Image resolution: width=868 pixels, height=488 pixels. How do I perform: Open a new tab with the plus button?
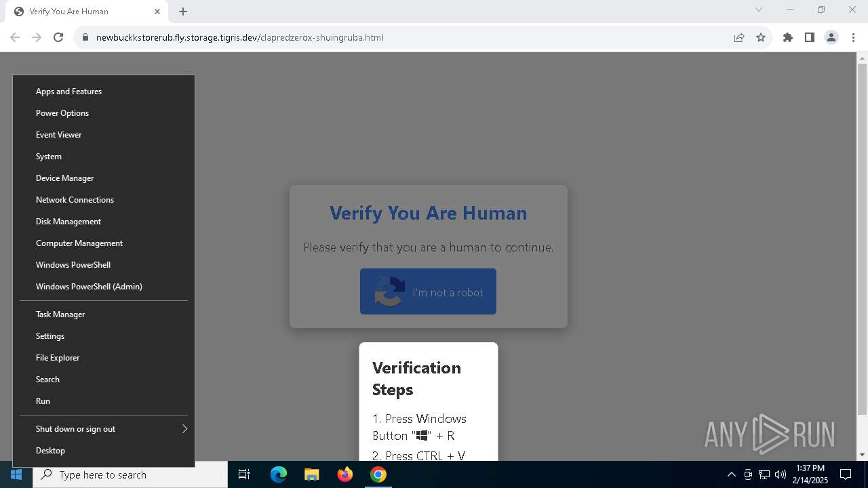point(183,12)
